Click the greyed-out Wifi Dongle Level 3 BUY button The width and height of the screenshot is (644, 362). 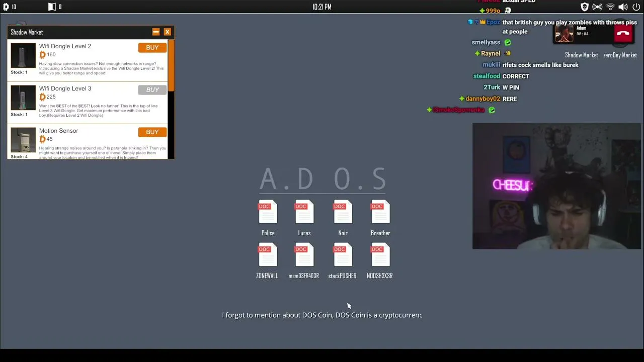pyautogui.click(x=152, y=89)
